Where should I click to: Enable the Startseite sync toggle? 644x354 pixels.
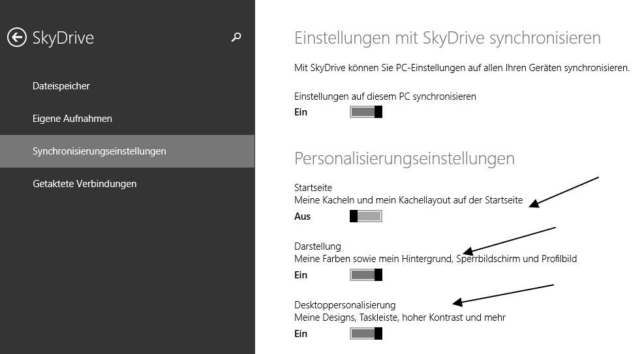(366, 216)
